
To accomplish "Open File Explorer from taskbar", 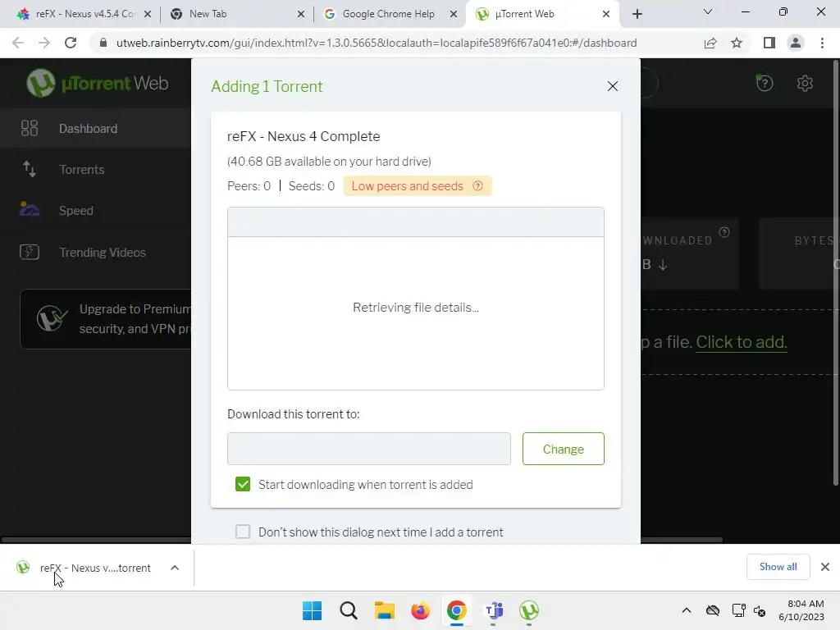I will (x=384, y=610).
